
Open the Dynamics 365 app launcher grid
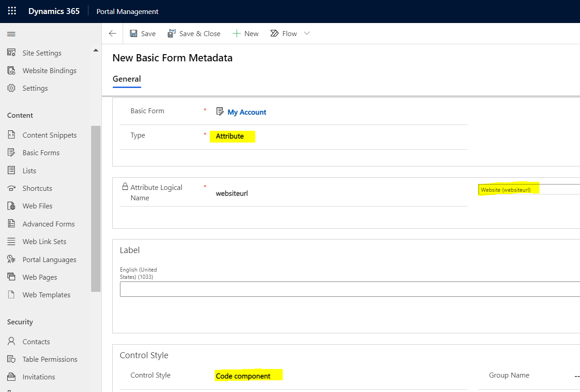point(11,11)
